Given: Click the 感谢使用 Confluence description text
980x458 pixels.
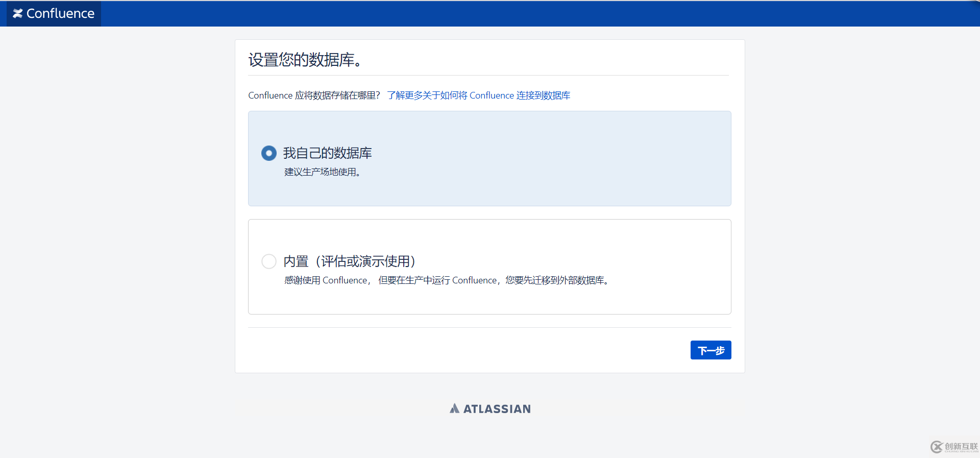Looking at the screenshot, I should click(447, 280).
